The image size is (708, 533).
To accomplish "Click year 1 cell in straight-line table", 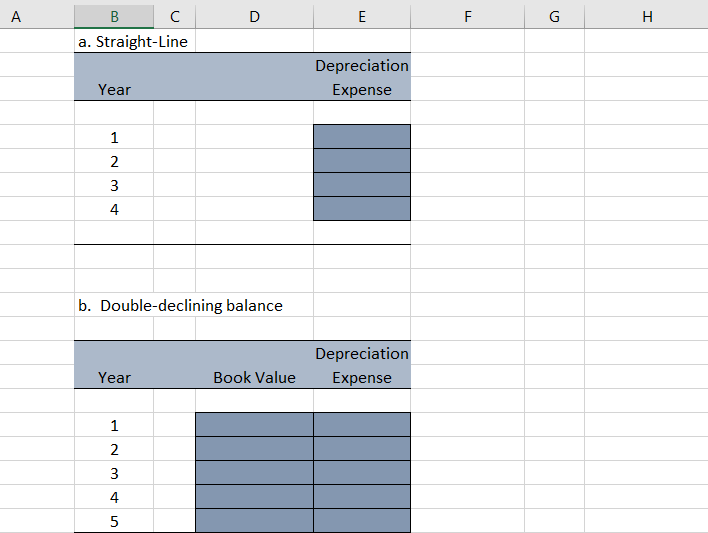I will point(114,137).
